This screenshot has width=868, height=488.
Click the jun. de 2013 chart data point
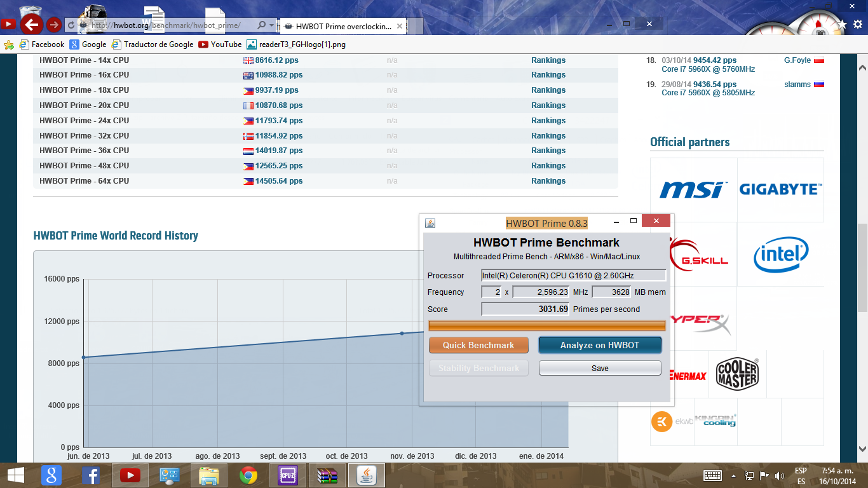(84, 357)
